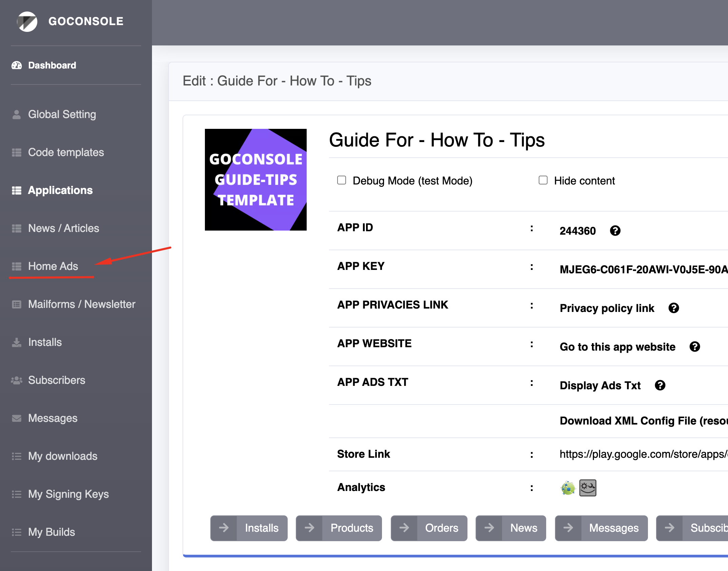Open My Signing Keys page

[x=69, y=494]
